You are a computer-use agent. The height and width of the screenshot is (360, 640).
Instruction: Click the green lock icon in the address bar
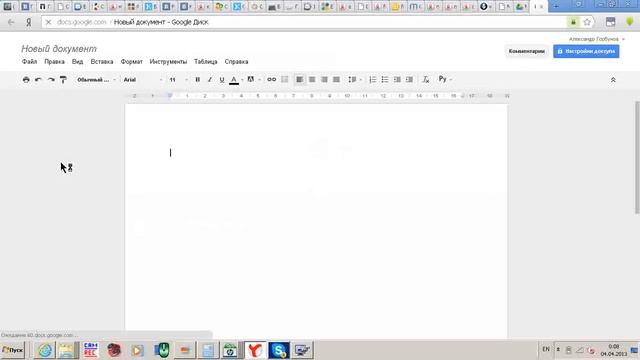[x=573, y=22]
